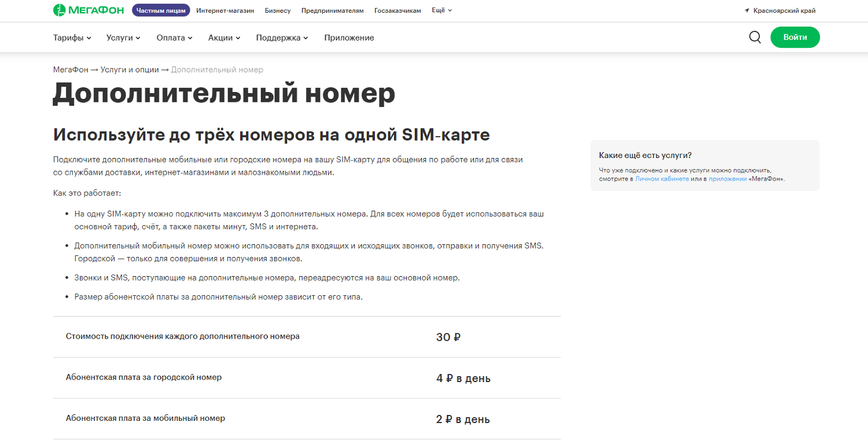Viewport: 868px width, 448px height.
Task: Click the 2 ₽ в день value
Action: (463, 419)
